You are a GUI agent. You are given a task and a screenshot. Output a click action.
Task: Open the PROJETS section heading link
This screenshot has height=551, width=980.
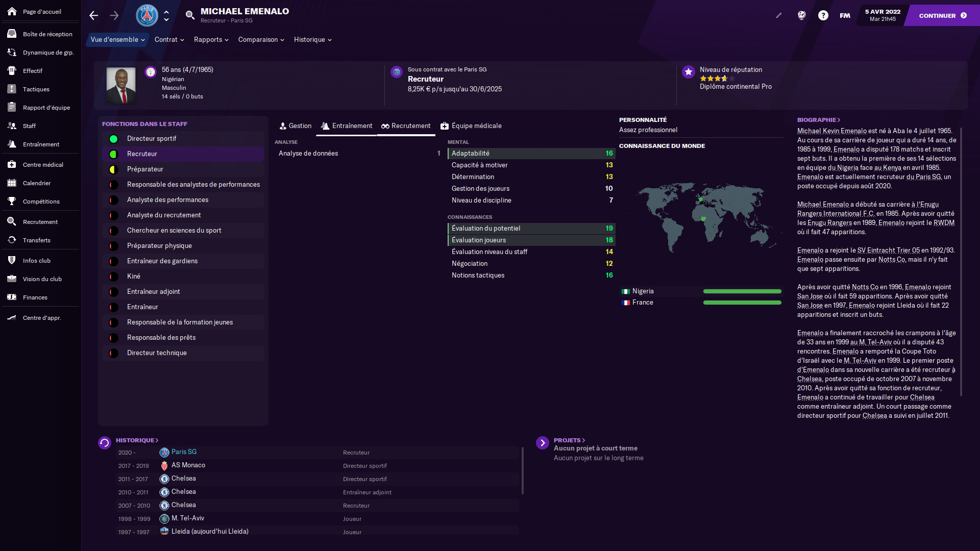pyautogui.click(x=570, y=440)
